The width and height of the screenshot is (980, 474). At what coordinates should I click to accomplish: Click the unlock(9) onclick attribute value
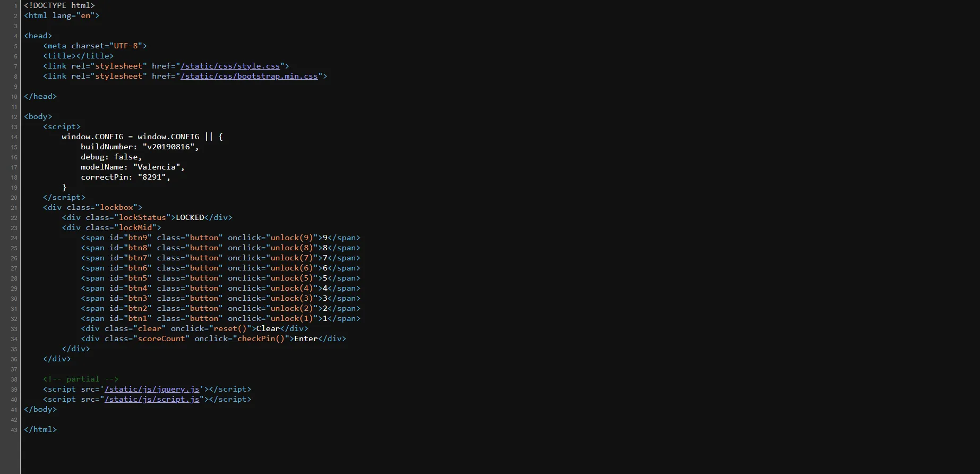coord(291,238)
